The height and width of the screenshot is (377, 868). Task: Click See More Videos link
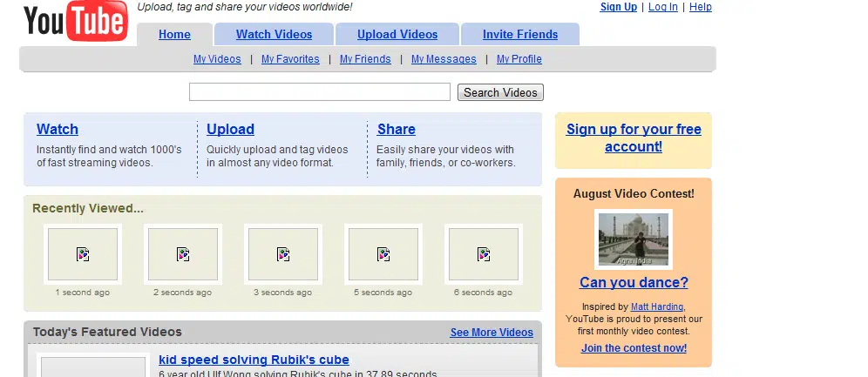[x=492, y=333]
